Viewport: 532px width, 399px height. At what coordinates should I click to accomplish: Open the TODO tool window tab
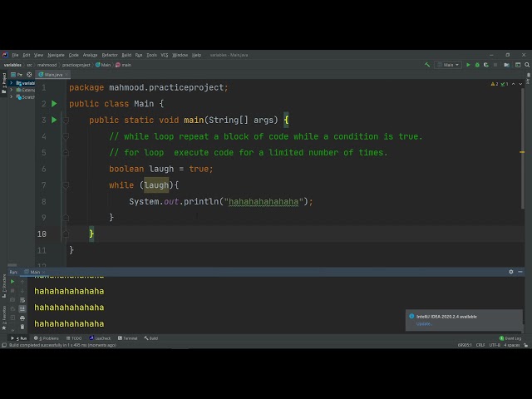(x=74, y=338)
